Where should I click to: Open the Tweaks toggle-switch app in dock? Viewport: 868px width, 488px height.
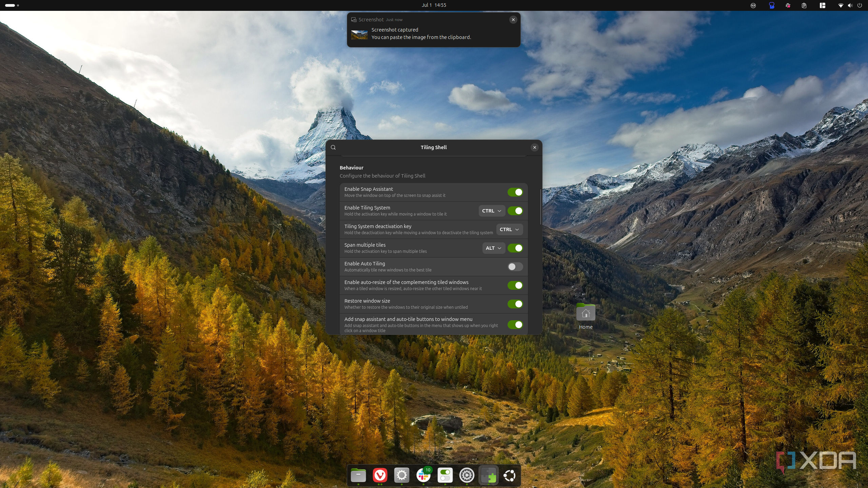[445, 475]
